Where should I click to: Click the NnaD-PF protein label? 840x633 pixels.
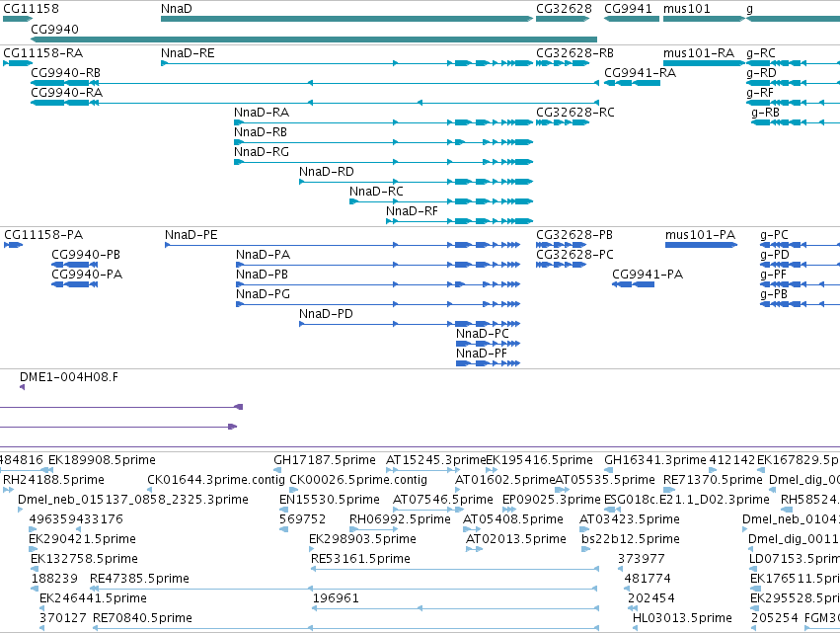(481, 354)
